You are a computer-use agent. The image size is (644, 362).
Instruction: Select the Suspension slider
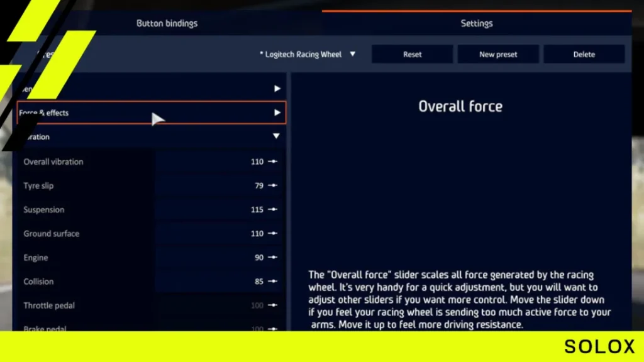pos(273,209)
